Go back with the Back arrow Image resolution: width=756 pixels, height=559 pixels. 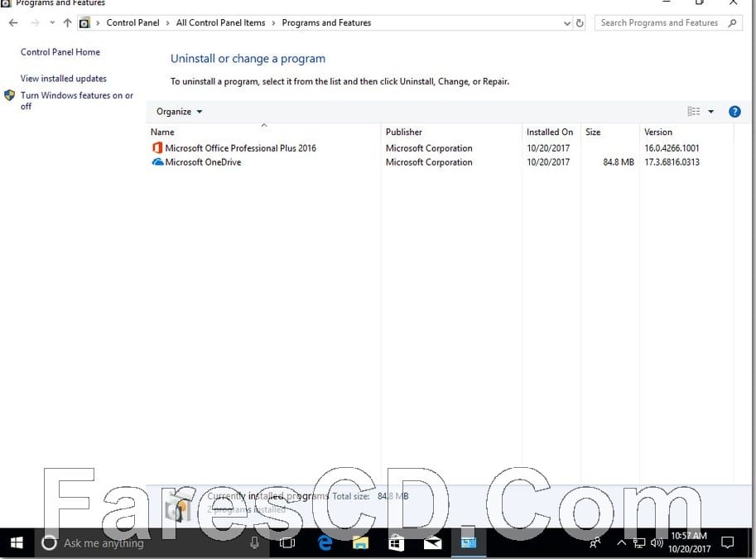click(x=13, y=22)
